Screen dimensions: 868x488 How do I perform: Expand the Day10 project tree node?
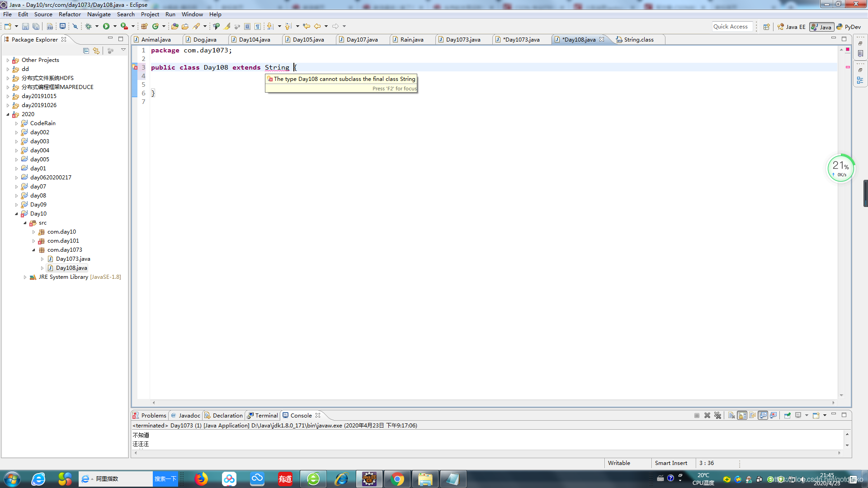click(x=16, y=213)
